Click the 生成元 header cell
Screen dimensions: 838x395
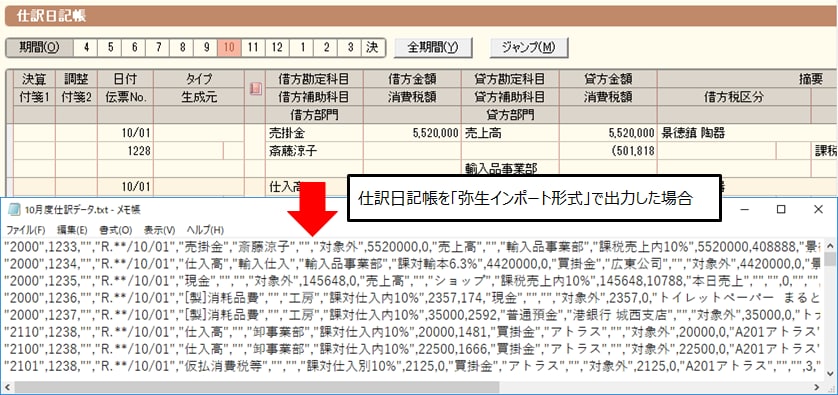[x=200, y=97]
